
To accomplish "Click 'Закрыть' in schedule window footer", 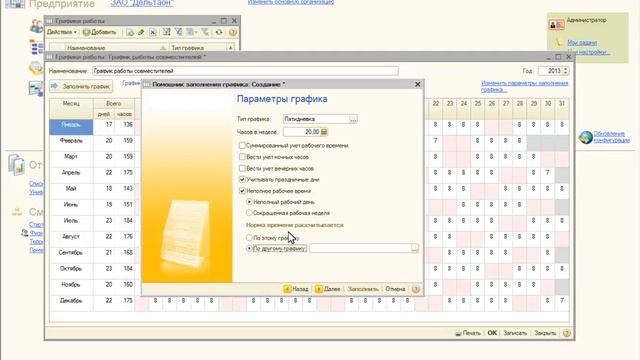I will [545, 333].
